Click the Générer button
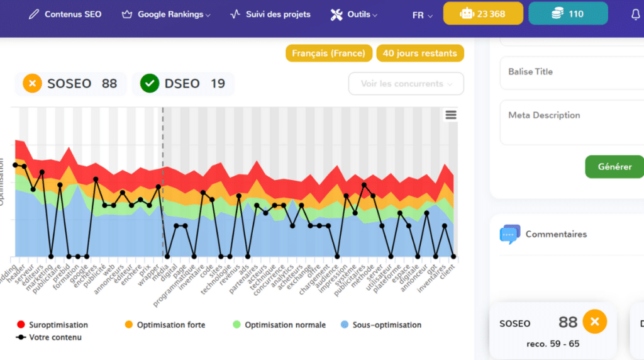This screenshot has width=644, height=360. coord(614,167)
